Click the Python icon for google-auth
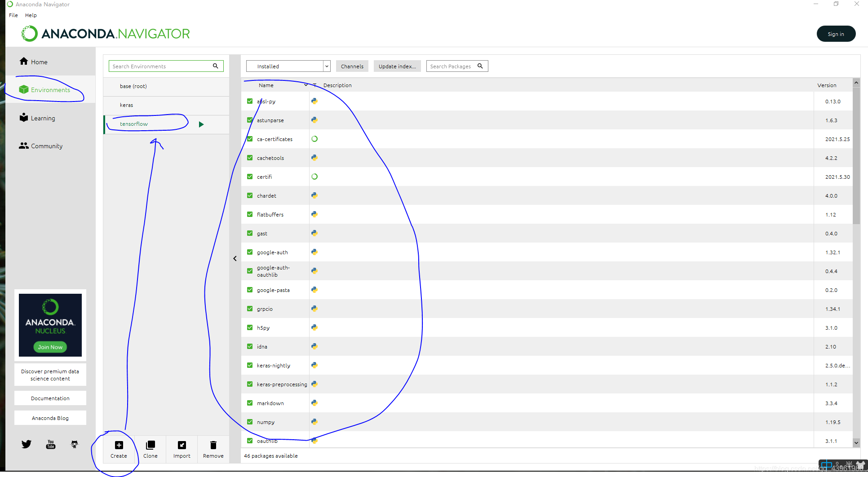The height and width of the screenshot is (477, 868). point(314,252)
